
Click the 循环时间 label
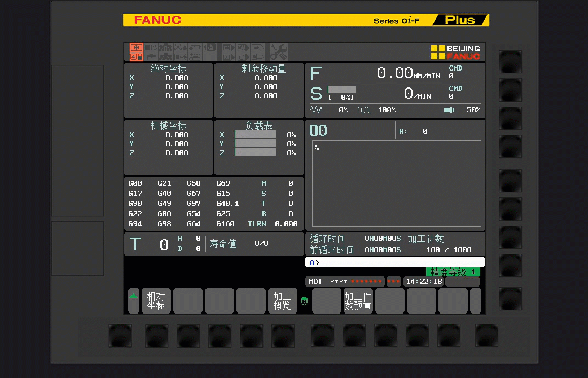(327, 239)
